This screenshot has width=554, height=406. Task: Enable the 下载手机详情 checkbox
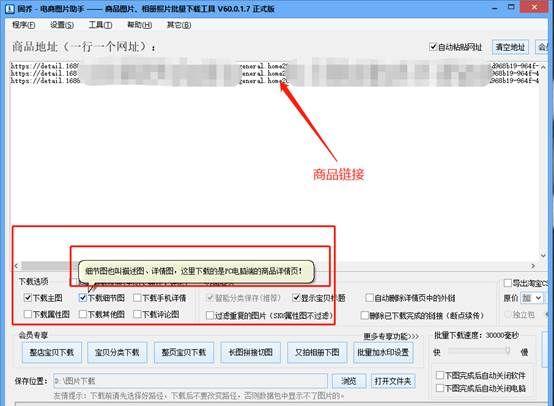click(x=137, y=298)
